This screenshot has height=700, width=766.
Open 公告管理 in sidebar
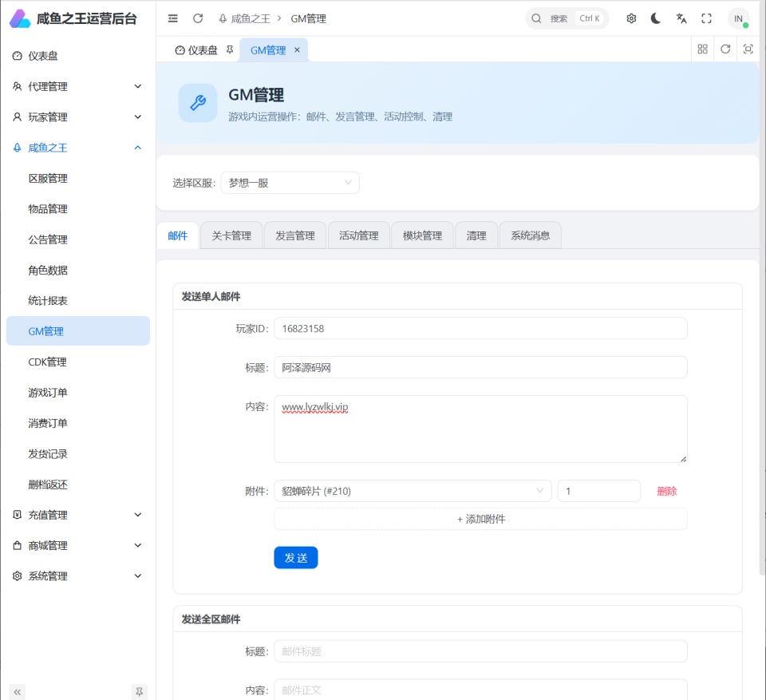(78, 239)
